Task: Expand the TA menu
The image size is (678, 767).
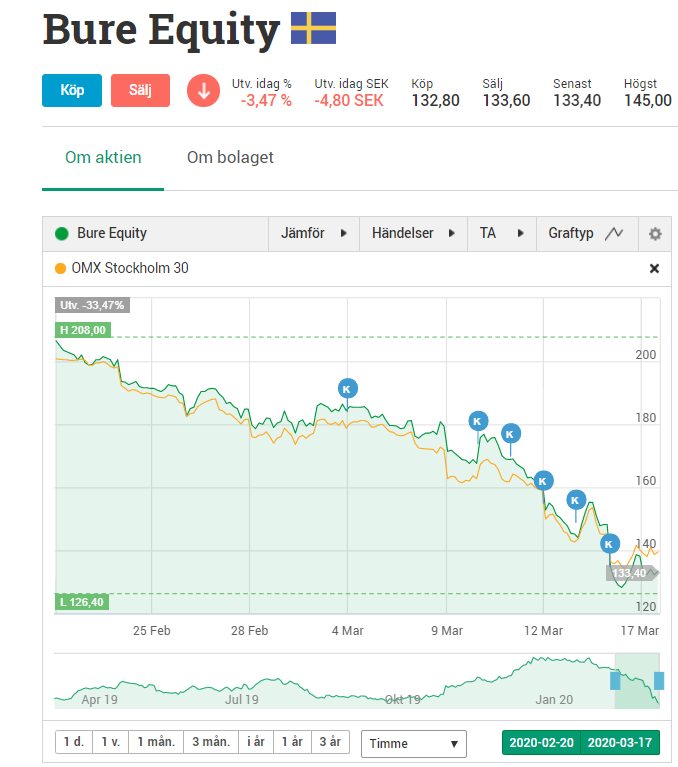Action: pyautogui.click(x=502, y=233)
